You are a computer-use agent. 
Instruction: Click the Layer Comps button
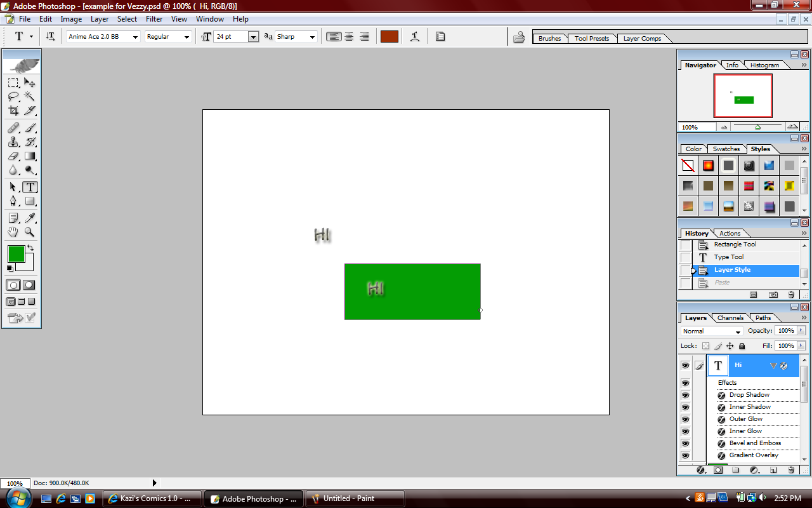coord(644,38)
